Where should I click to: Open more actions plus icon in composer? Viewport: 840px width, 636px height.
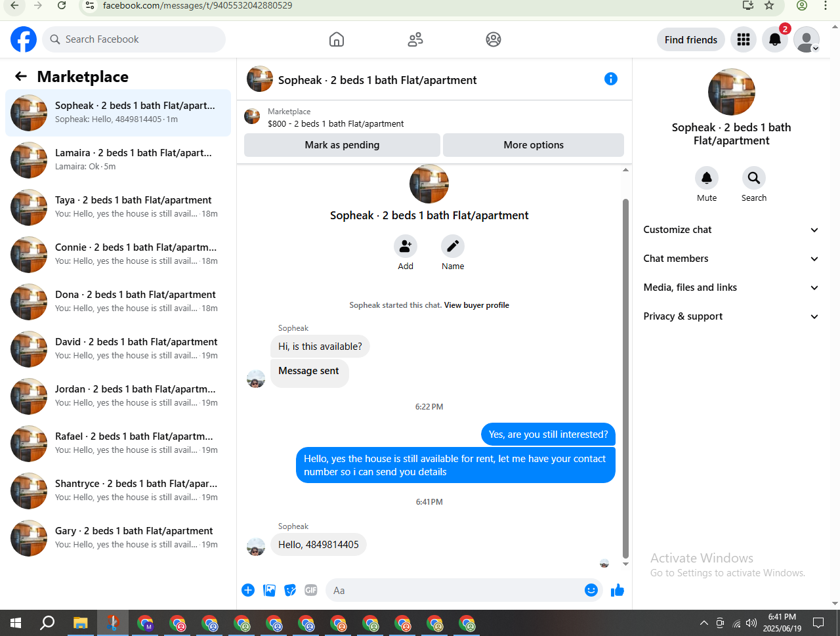(248, 590)
